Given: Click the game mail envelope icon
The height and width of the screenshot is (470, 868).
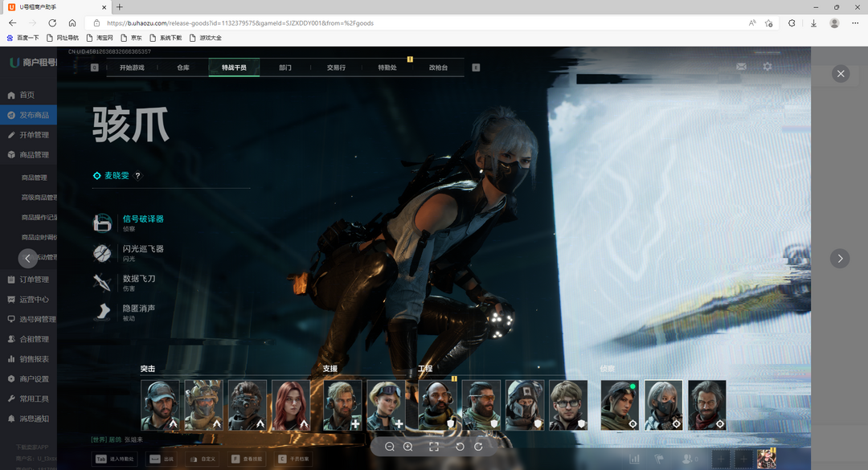Looking at the screenshot, I should 741,67.
